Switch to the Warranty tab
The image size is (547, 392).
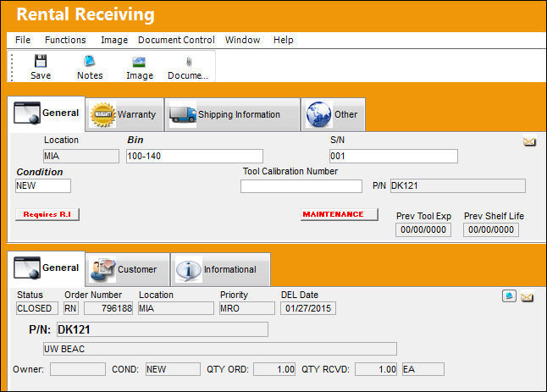(124, 114)
